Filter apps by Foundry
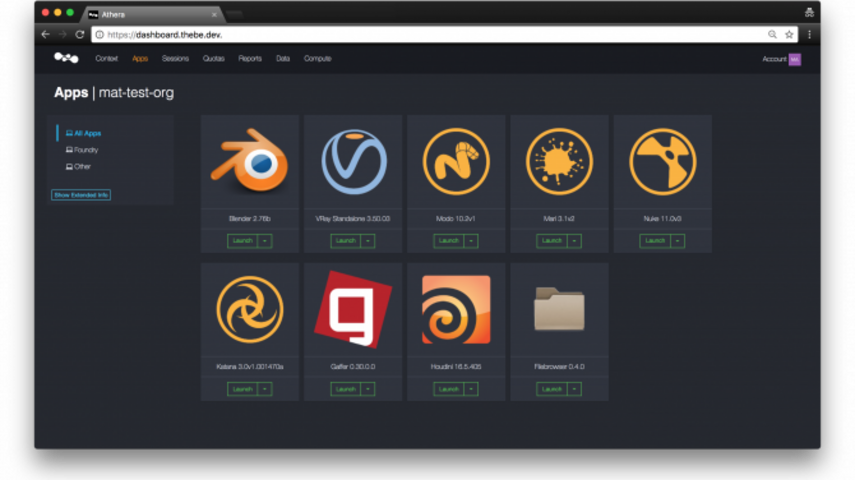 pos(82,149)
